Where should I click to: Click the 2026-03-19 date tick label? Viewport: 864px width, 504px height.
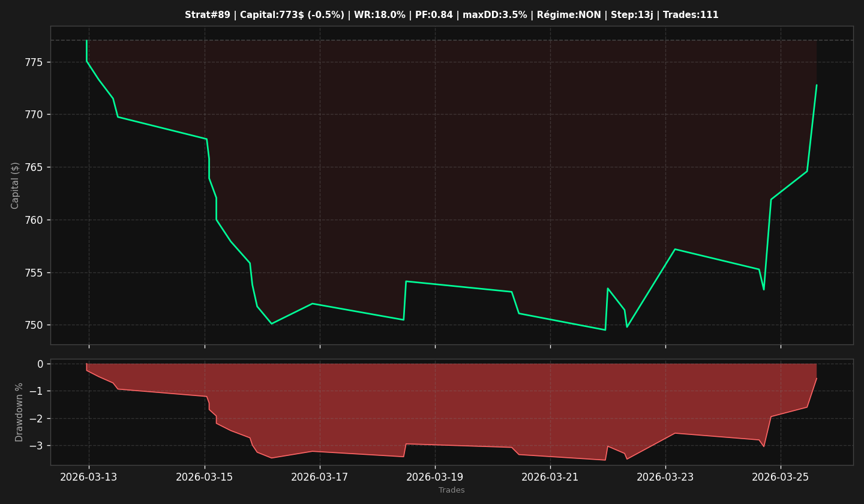point(435,478)
